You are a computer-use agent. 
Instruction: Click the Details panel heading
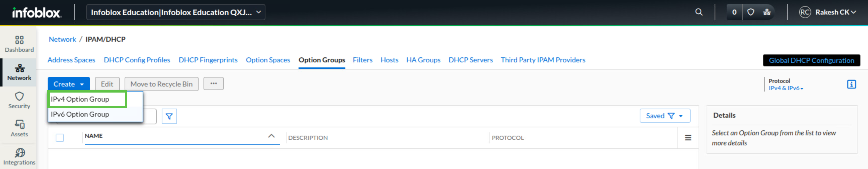pyautogui.click(x=724, y=115)
